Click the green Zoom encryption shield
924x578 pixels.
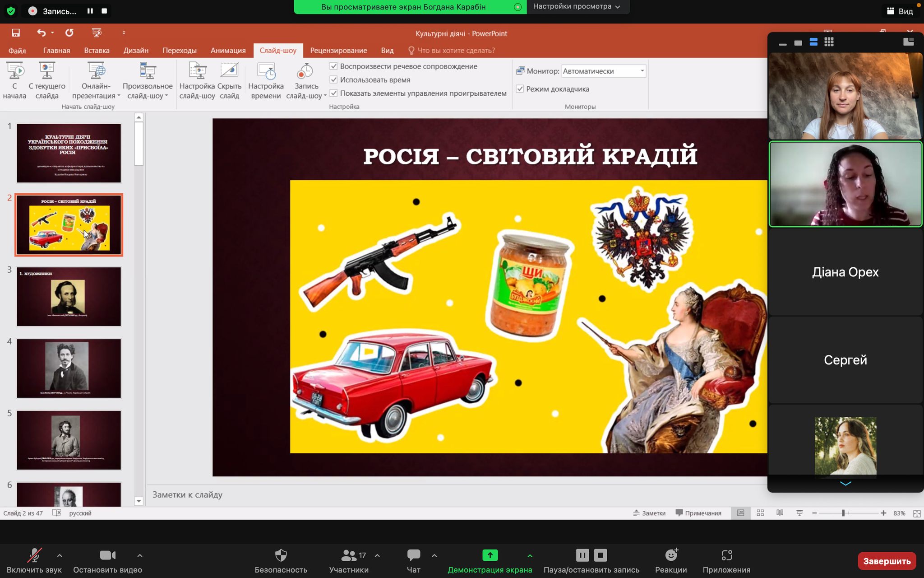(x=11, y=11)
